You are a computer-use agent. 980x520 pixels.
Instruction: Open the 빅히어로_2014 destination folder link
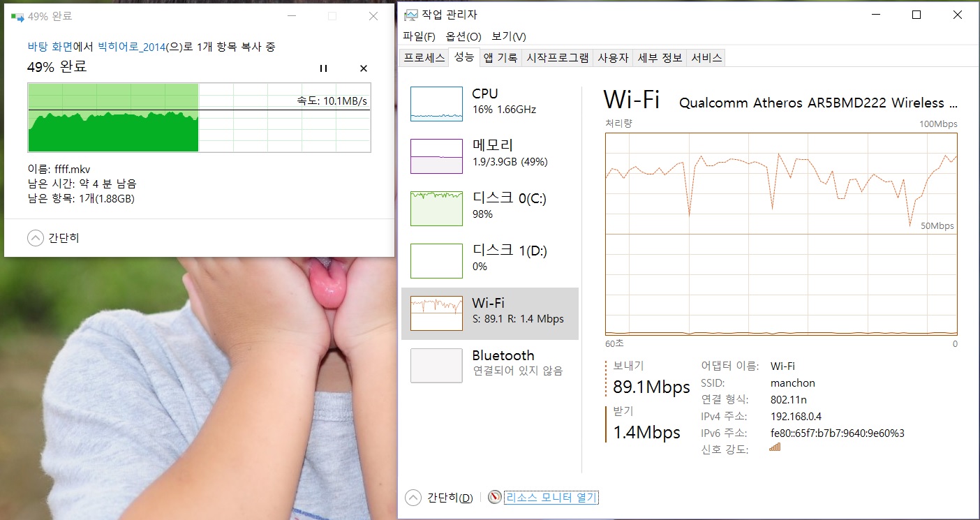(x=131, y=47)
